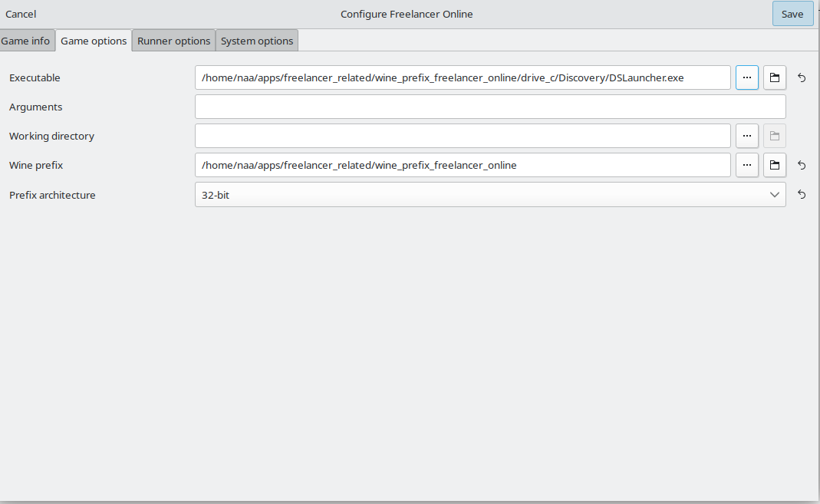The height and width of the screenshot is (504, 820).
Task: Open Wine prefix folder in file manager
Action: tap(775, 165)
